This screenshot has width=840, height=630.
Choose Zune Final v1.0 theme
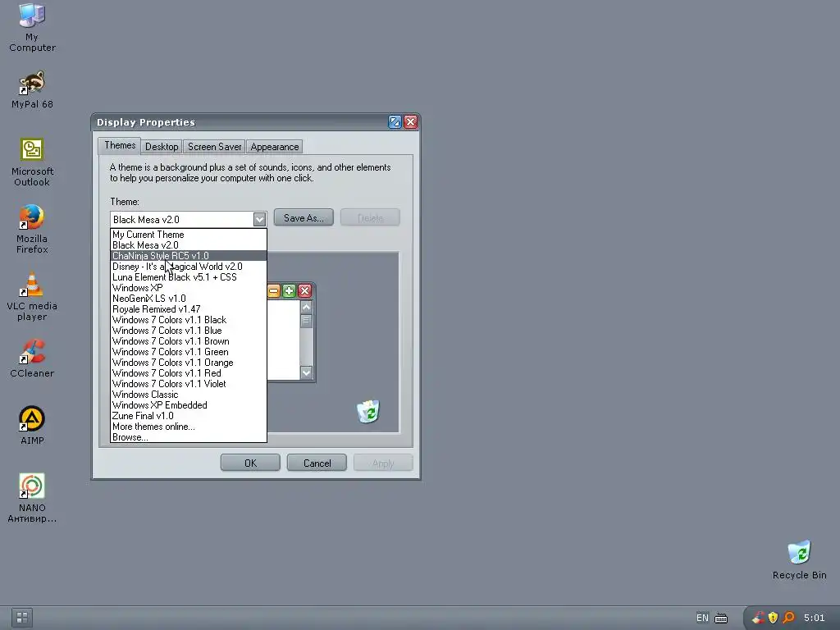(x=189, y=416)
